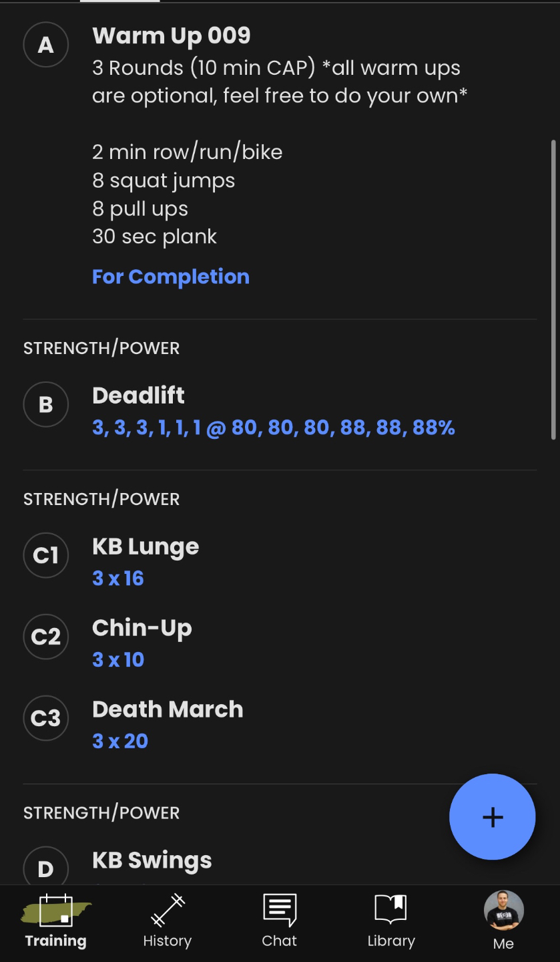Tap the circled C1 badge
Screen dimensions: 560x962
click(46, 555)
